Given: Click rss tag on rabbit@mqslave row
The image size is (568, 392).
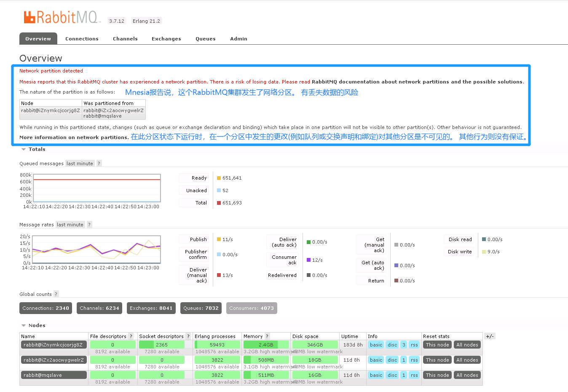Looking at the screenshot, I should [414, 375].
